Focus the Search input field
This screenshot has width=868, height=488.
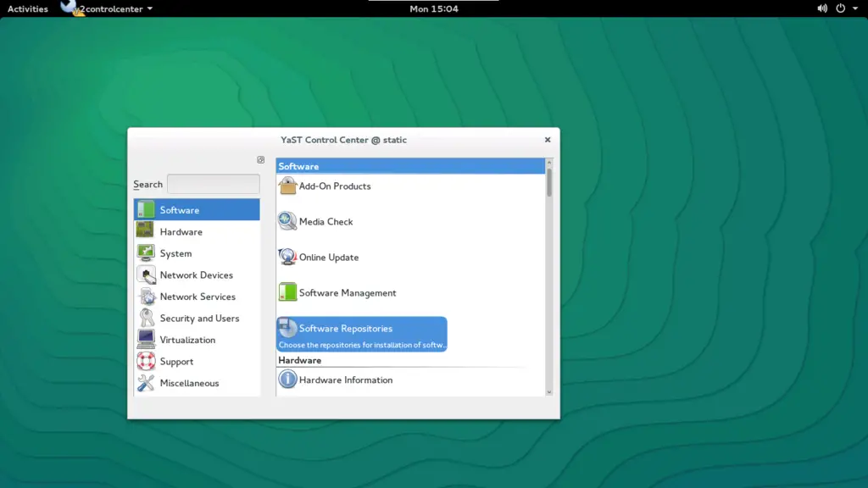click(x=213, y=184)
